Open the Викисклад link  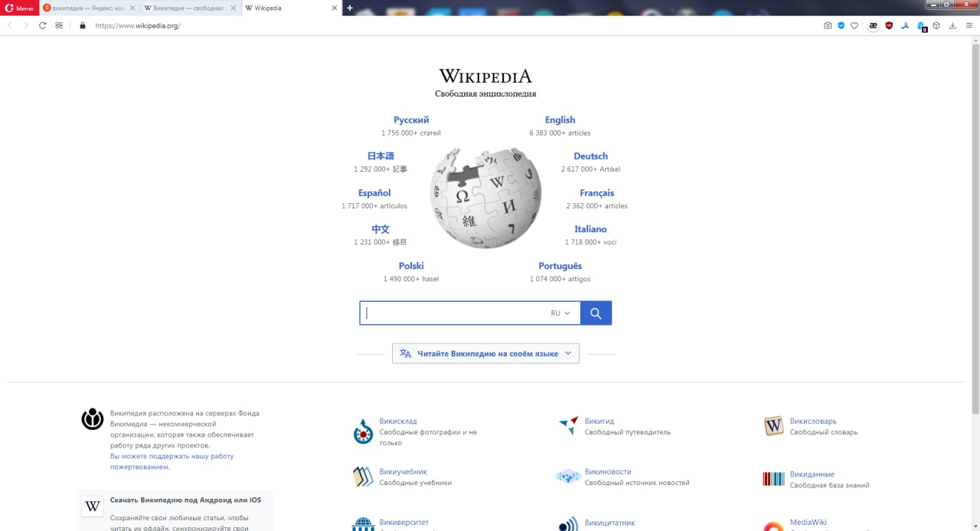click(398, 421)
